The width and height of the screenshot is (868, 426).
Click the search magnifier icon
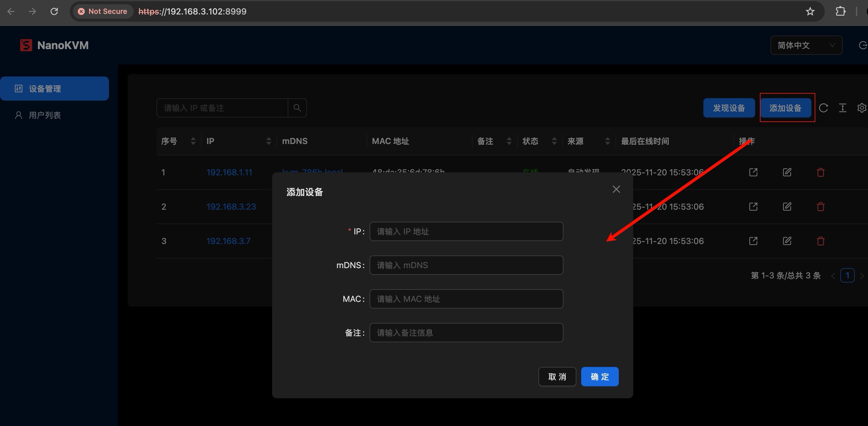[297, 108]
